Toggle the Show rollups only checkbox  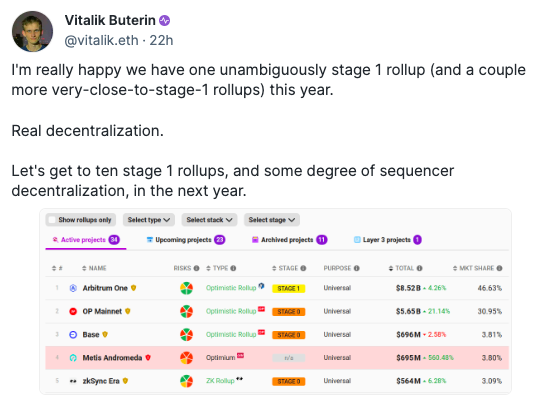(x=52, y=220)
